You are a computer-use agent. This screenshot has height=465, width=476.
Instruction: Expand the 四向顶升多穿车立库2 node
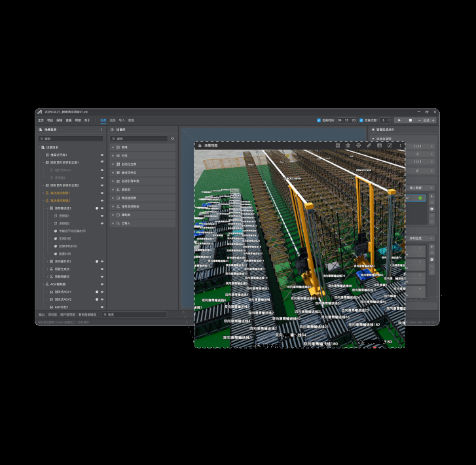point(43,185)
